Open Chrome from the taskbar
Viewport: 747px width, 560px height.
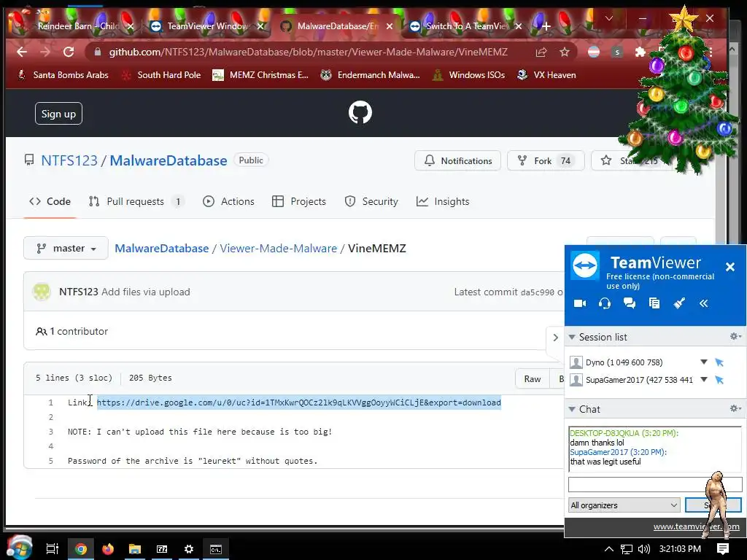[81, 549]
